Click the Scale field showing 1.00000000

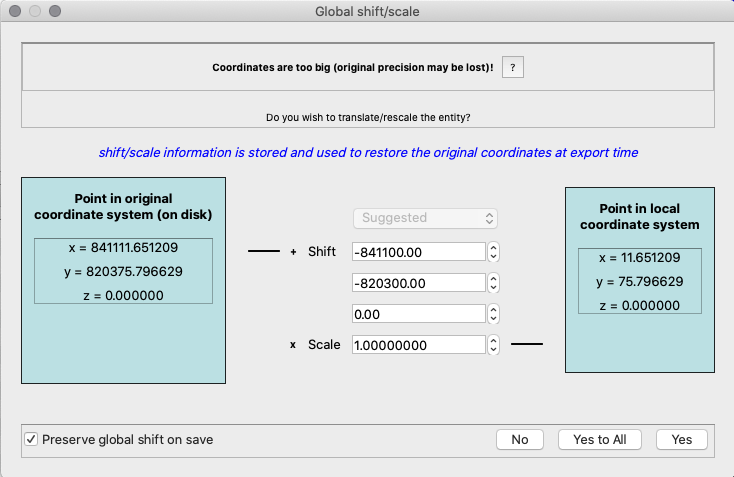(x=418, y=344)
